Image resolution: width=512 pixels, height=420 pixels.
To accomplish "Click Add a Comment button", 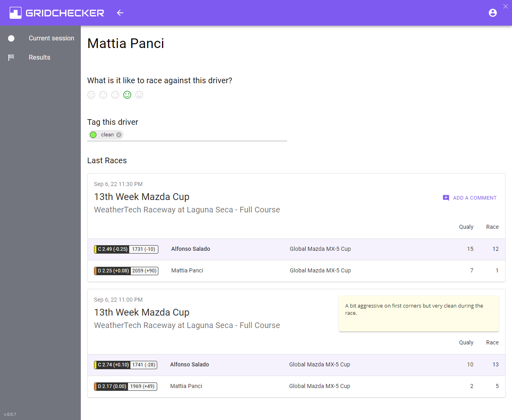I will pyautogui.click(x=470, y=198).
